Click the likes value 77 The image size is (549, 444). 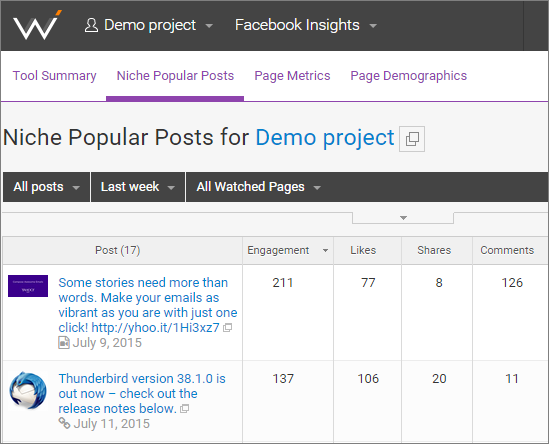pos(368,283)
